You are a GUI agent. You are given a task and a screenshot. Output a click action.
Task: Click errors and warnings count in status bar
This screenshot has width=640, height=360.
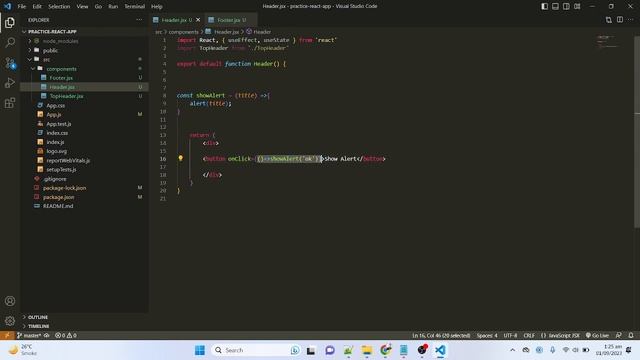(x=66, y=335)
